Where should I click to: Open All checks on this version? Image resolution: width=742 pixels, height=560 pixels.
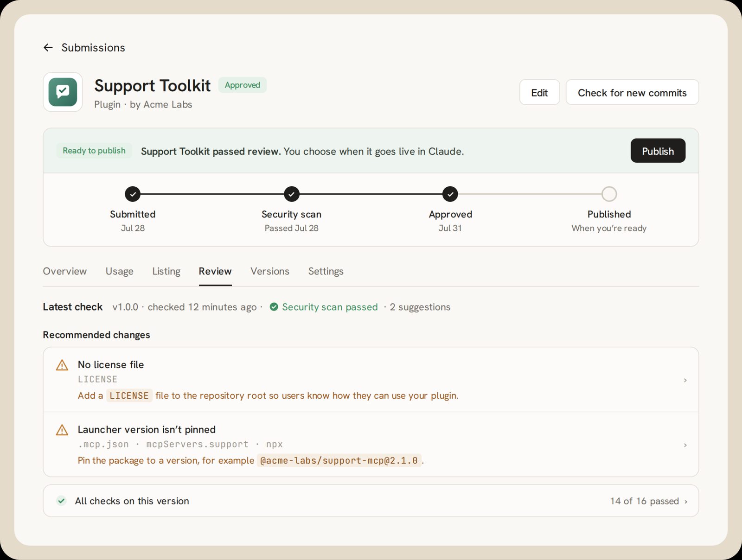[x=371, y=501]
